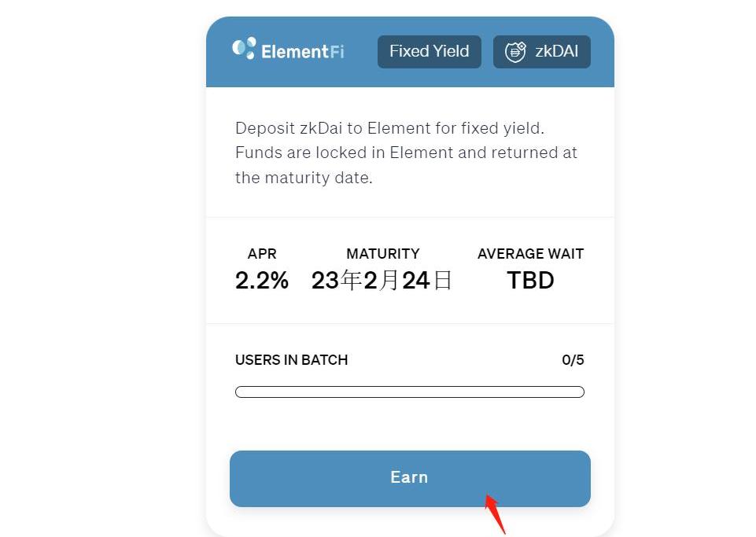Click the "Funds are locked in Element" text line
The image size is (756, 537).
pyautogui.click(x=406, y=153)
